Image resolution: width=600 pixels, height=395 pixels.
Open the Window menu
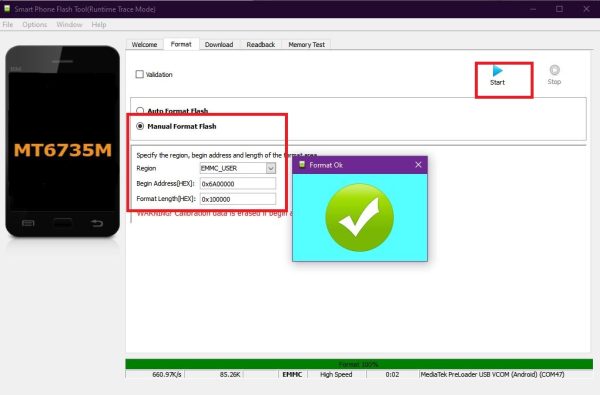coord(69,24)
